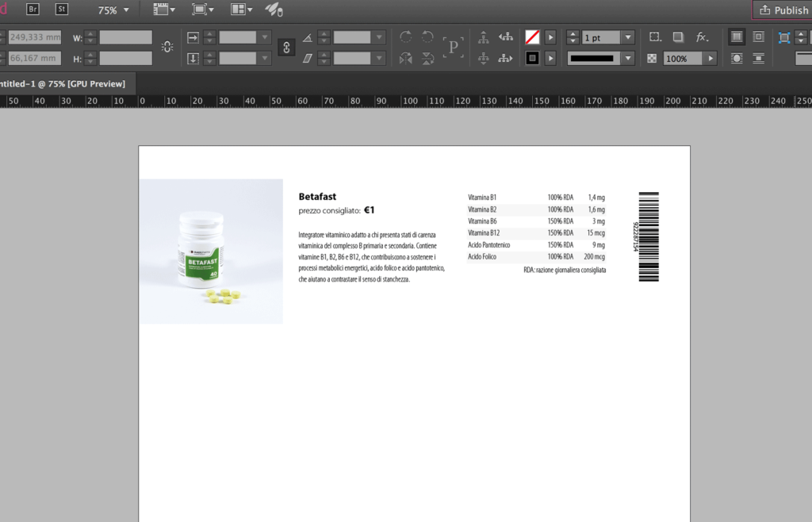Click the stroke weight stepper arrows
This screenshot has height=522, width=812.
[573, 37]
